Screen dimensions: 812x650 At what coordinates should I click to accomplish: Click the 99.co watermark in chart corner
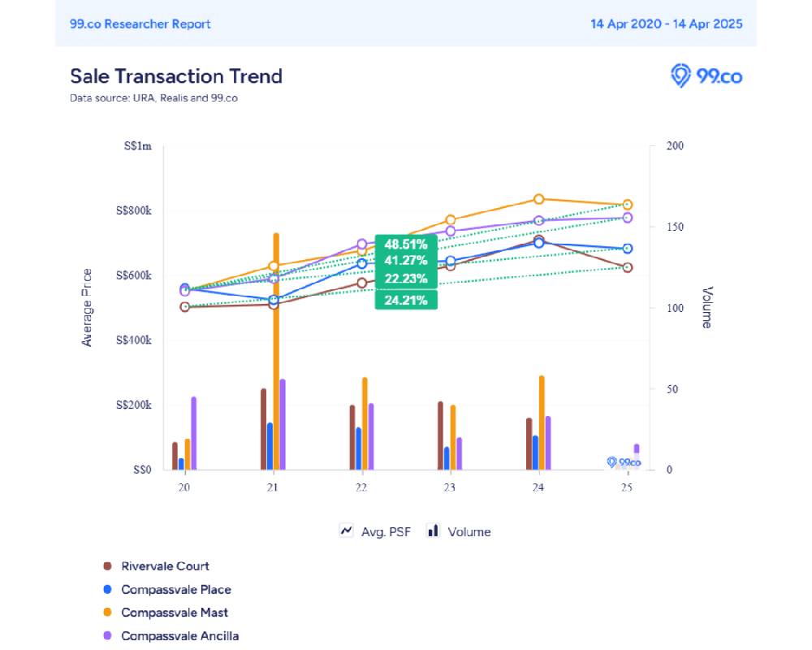coord(624,462)
